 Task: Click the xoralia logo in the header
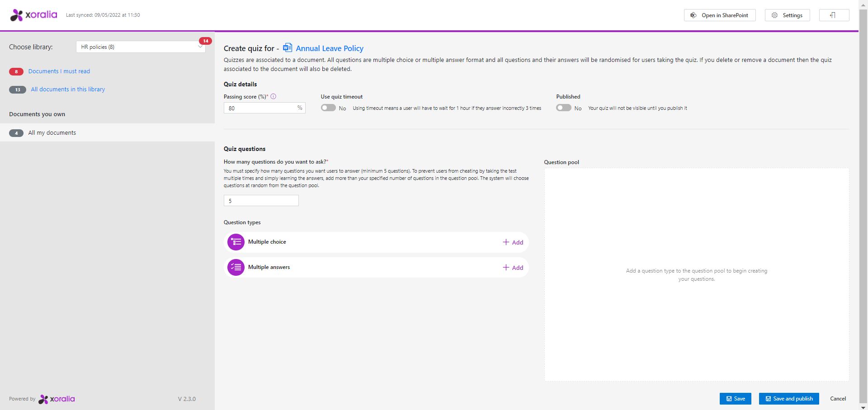tap(34, 15)
